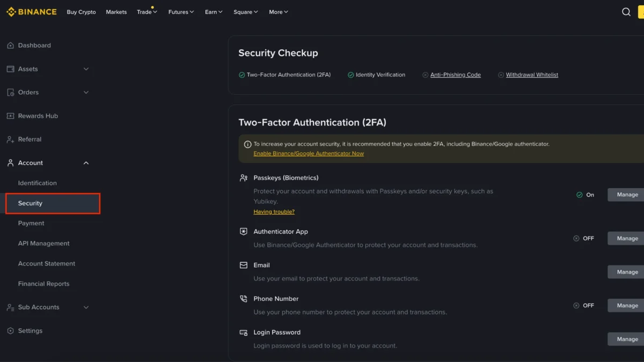This screenshot has height=362, width=644.
Task: Open Account Statement page
Action: point(47,264)
